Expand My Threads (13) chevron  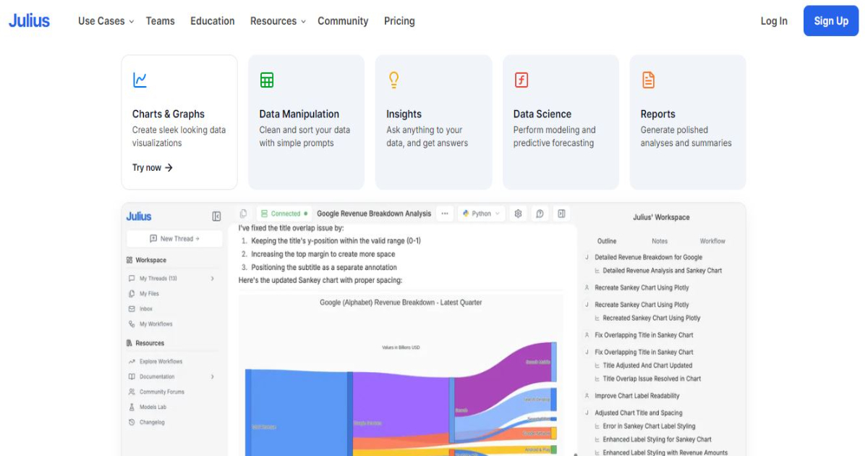[213, 279]
